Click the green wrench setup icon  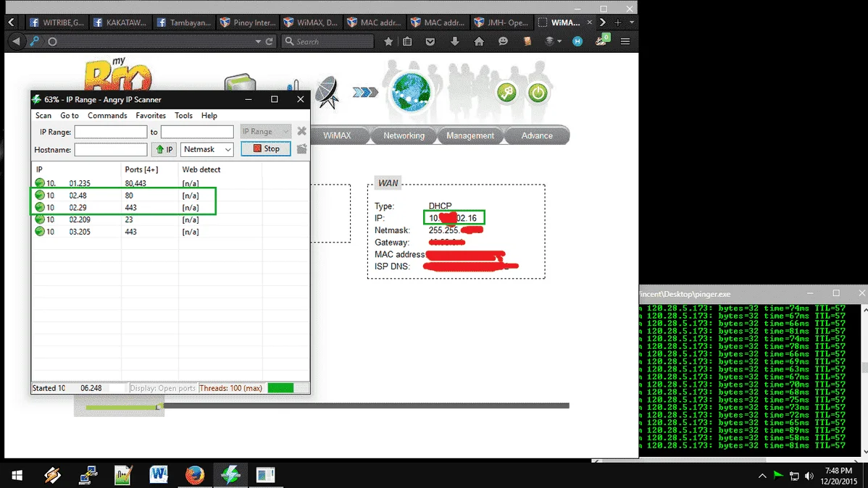[x=506, y=93]
